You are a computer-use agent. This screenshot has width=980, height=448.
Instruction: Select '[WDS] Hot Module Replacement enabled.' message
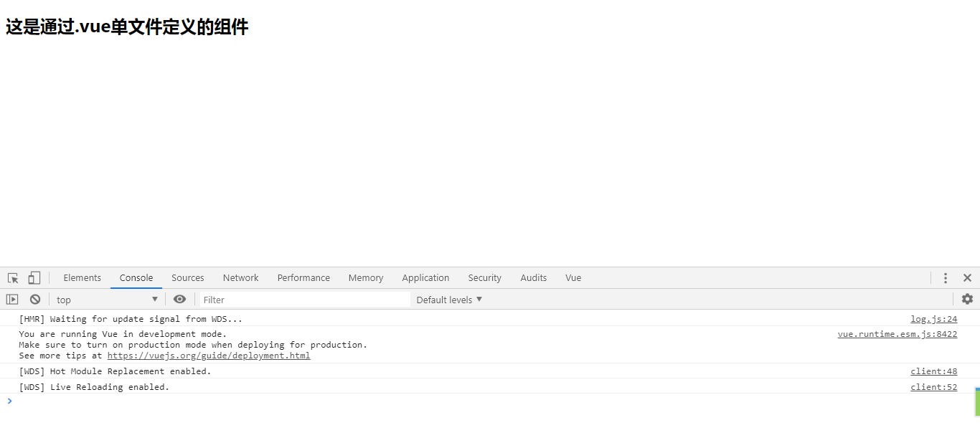tap(116, 371)
